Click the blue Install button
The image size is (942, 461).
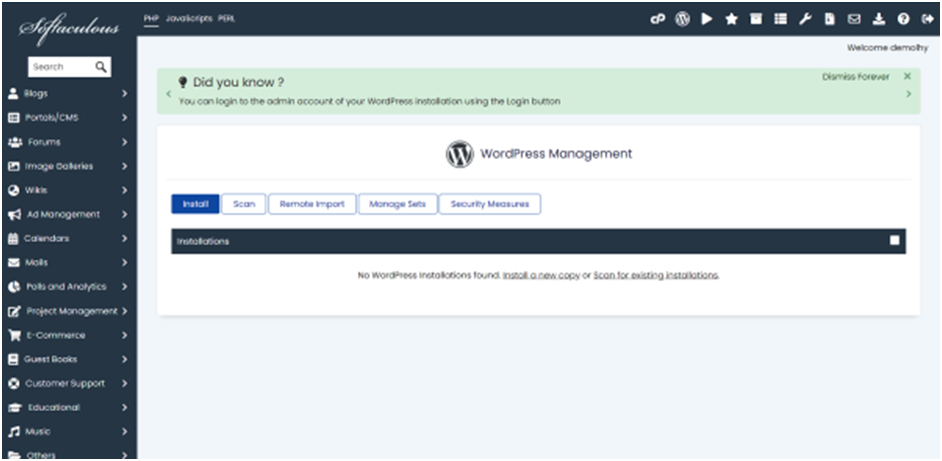click(194, 204)
